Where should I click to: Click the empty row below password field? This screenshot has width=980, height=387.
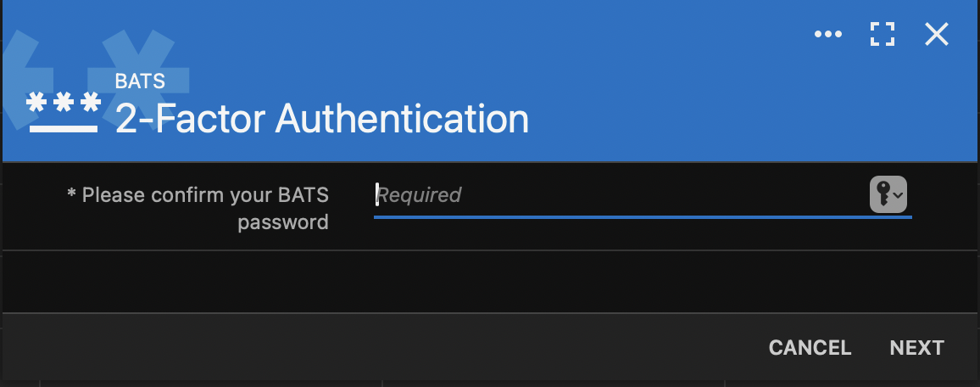click(x=490, y=282)
